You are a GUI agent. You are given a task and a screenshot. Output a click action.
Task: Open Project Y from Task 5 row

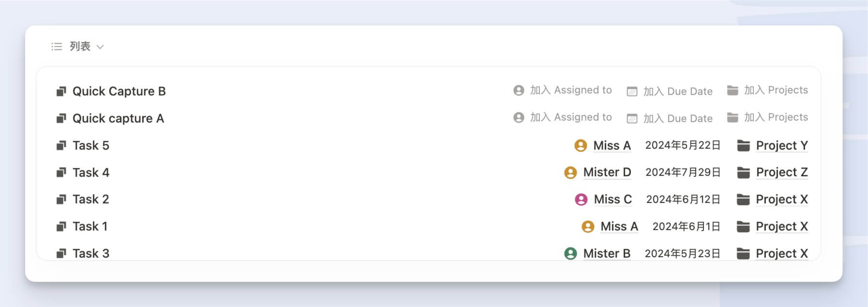pos(781,145)
